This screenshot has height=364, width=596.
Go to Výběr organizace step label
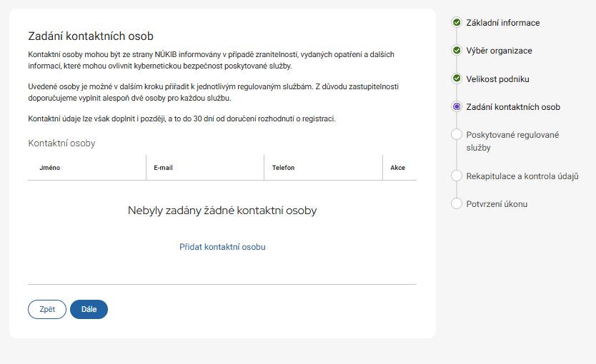coord(499,51)
